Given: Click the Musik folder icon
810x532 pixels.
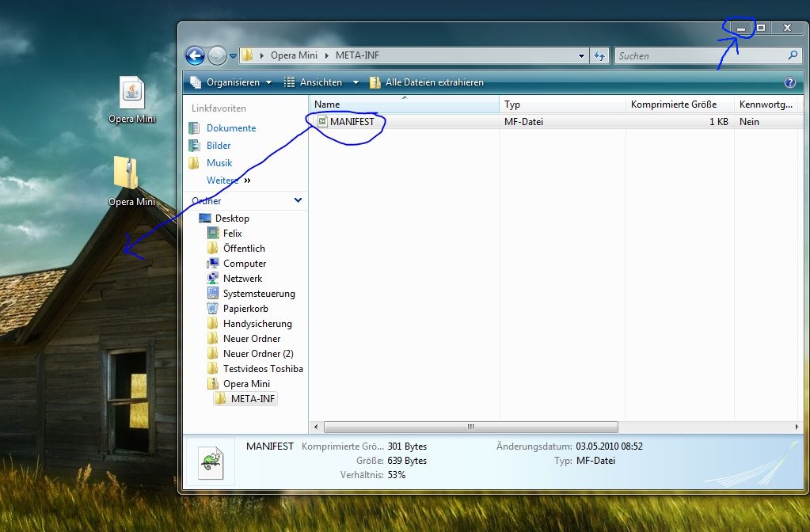Looking at the screenshot, I should [194, 163].
